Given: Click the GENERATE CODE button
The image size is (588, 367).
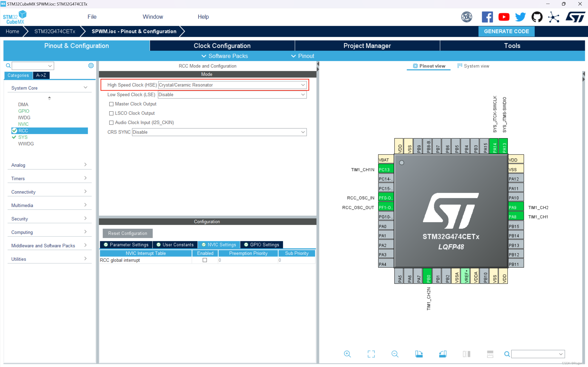Looking at the screenshot, I should [506, 31].
